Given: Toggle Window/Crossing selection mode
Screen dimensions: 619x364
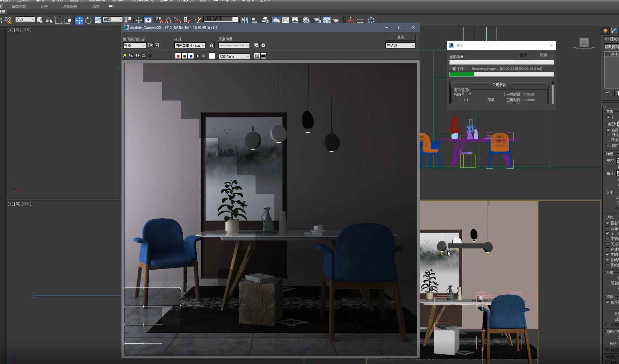Looking at the screenshot, I should [68, 20].
